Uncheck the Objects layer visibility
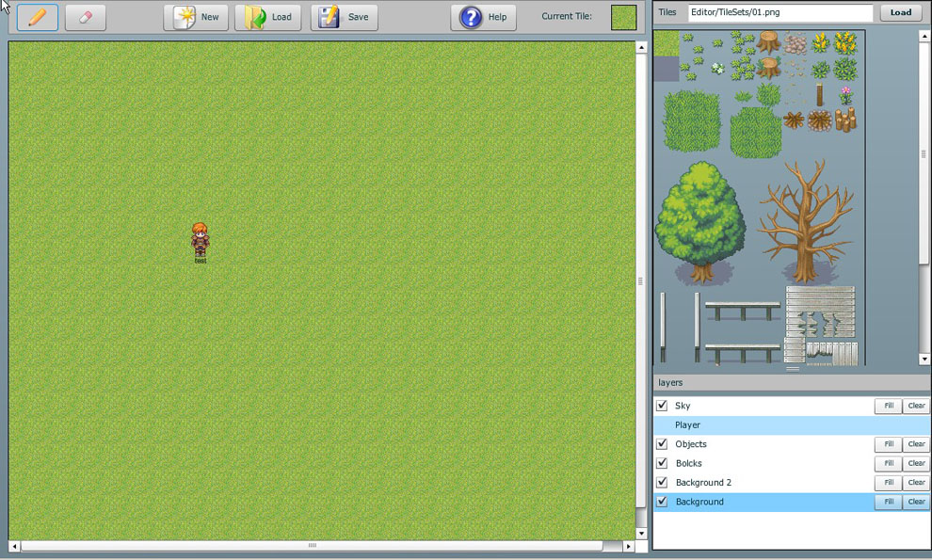Screen dimensions: 932x560 click(662, 444)
